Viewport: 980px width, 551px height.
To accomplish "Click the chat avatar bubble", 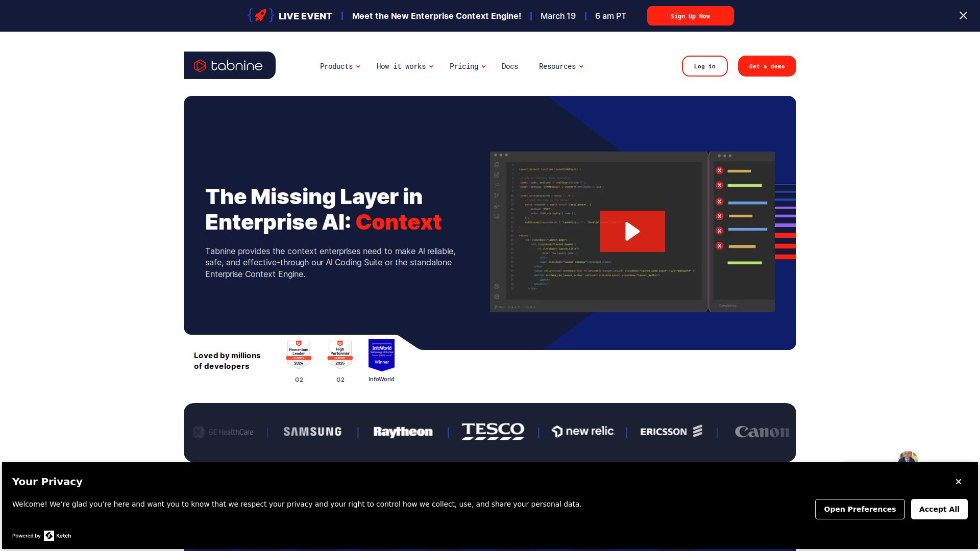I will point(908,458).
